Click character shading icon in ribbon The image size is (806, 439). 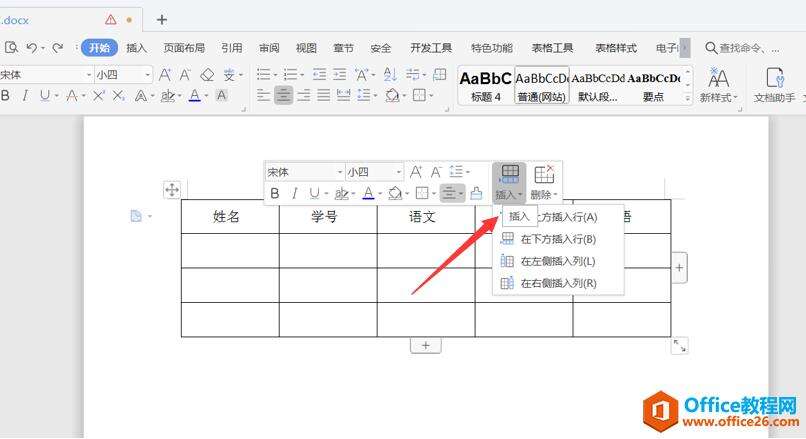tap(222, 96)
